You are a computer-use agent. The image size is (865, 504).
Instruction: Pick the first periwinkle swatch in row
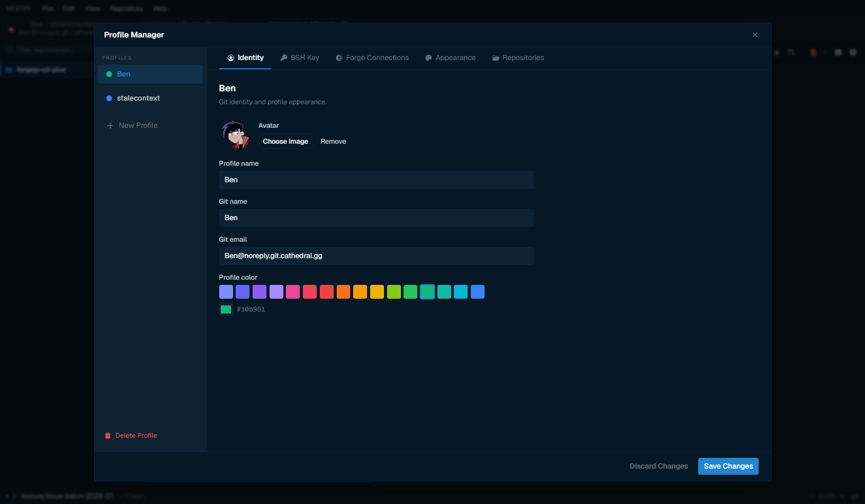click(x=226, y=292)
